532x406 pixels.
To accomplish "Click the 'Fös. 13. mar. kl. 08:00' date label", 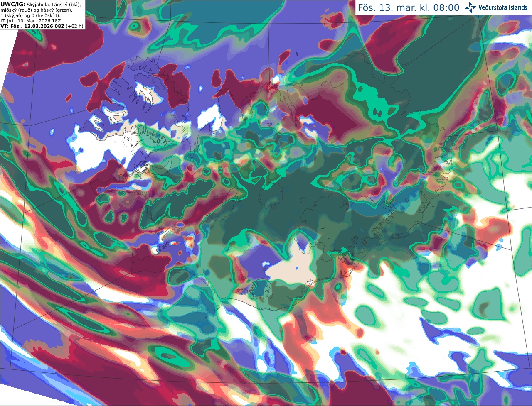I will (409, 8).
